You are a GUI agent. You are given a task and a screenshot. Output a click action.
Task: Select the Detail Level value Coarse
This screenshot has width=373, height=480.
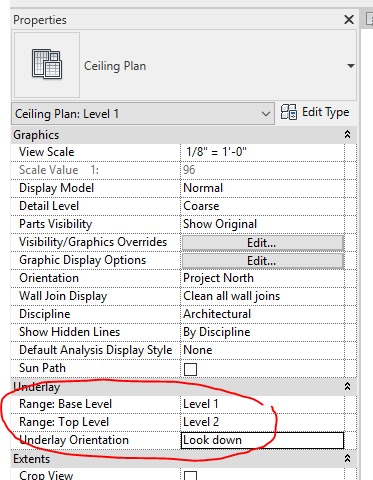[201, 206]
